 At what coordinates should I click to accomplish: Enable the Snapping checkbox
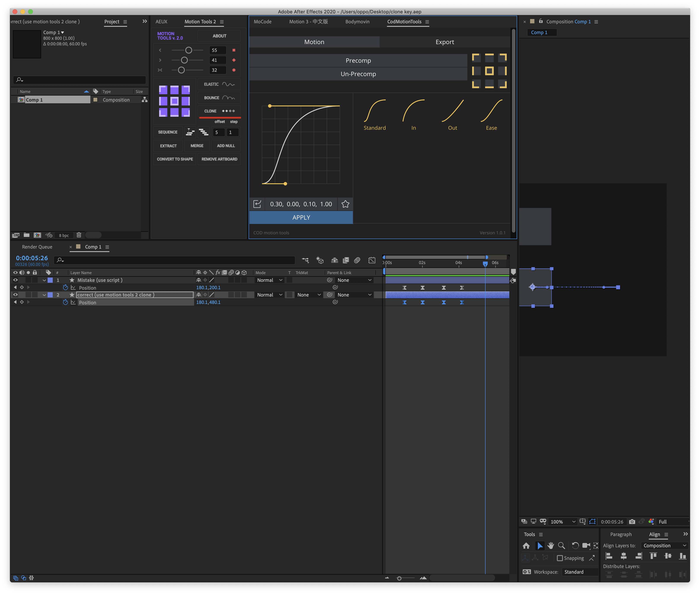[560, 558]
